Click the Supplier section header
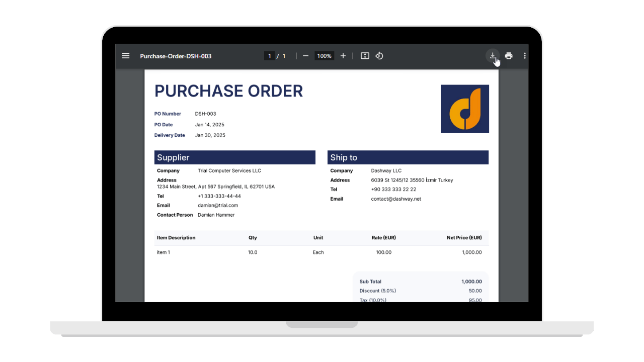644x362 pixels. (x=235, y=157)
